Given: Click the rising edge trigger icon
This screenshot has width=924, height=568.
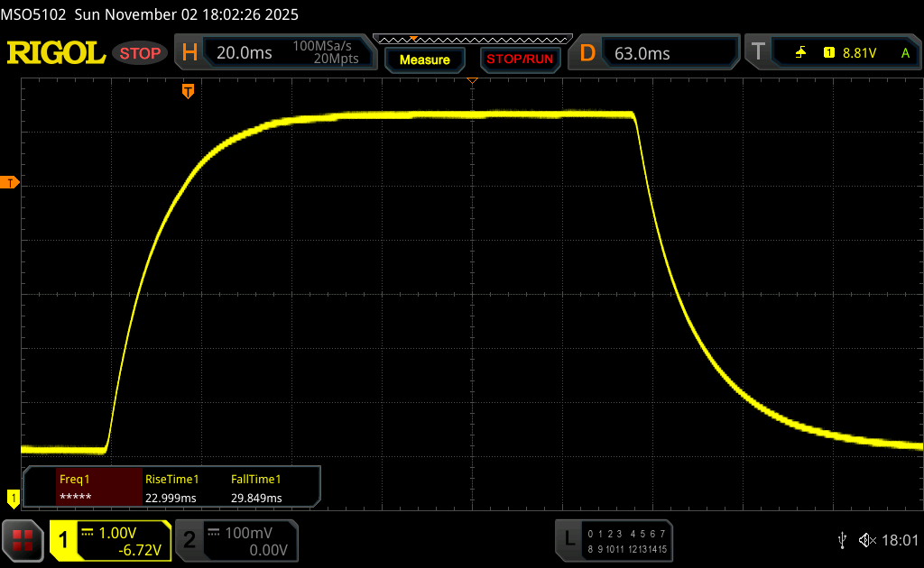Looking at the screenshot, I should (x=800, y=53).
